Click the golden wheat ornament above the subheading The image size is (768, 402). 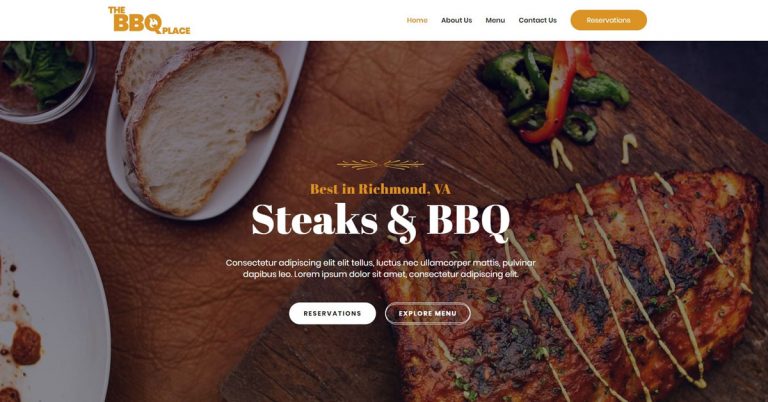380,165
